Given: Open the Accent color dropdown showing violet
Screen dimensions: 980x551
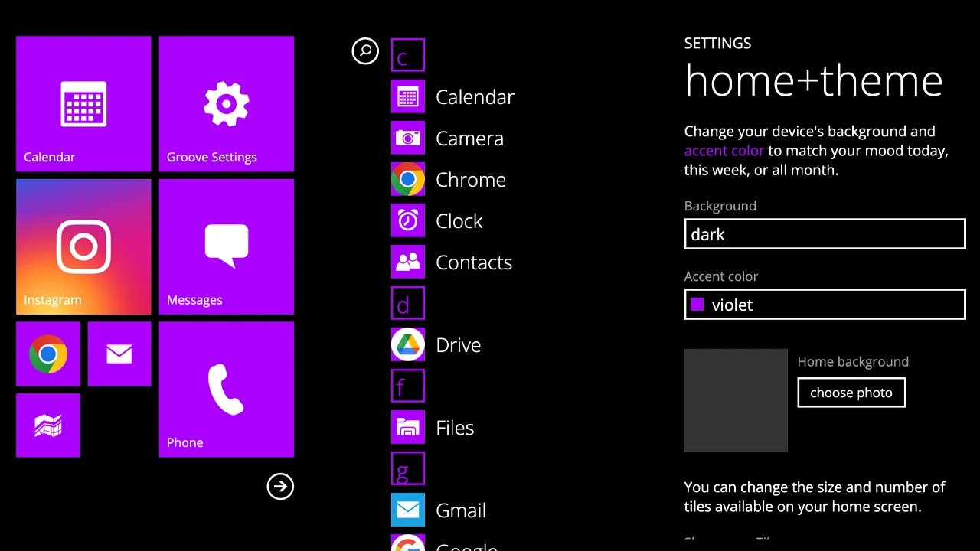Looking at the screenshot, I should tap(825, 305).
